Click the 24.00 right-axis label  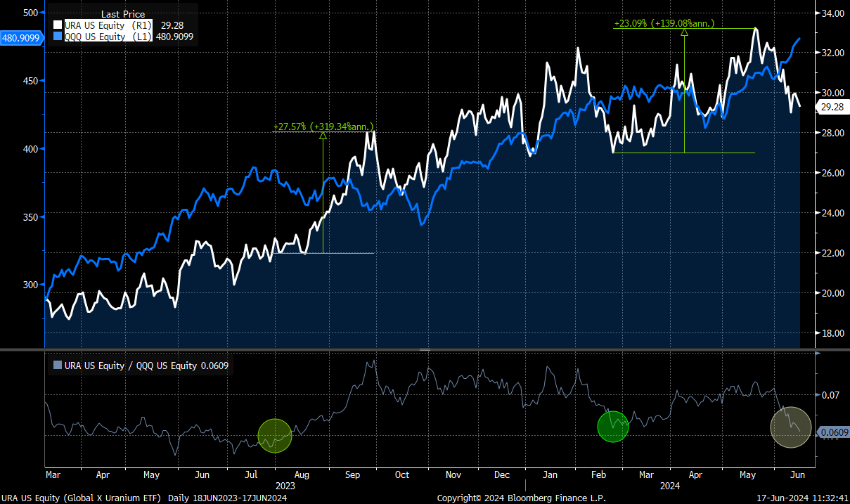point(832,213)
